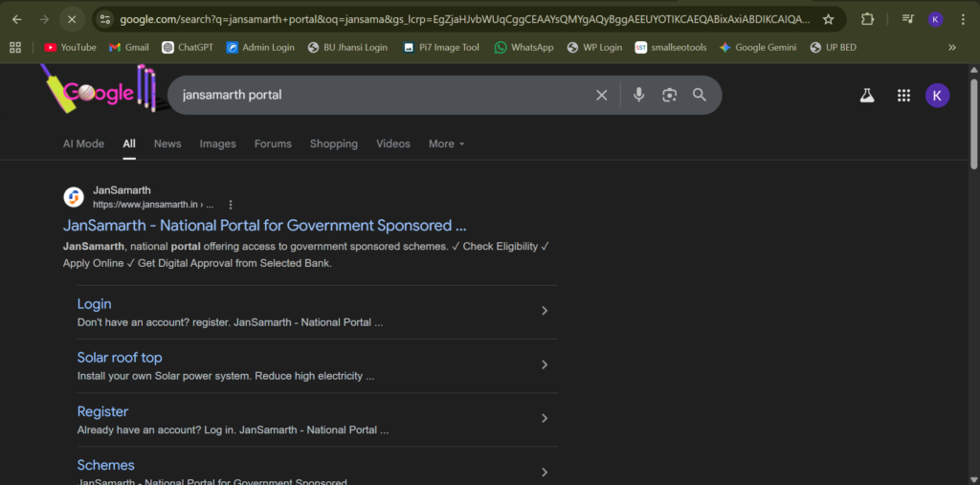Open the Google account K avatar
Viewport: 980px width, 485px height.
[938, 95]
